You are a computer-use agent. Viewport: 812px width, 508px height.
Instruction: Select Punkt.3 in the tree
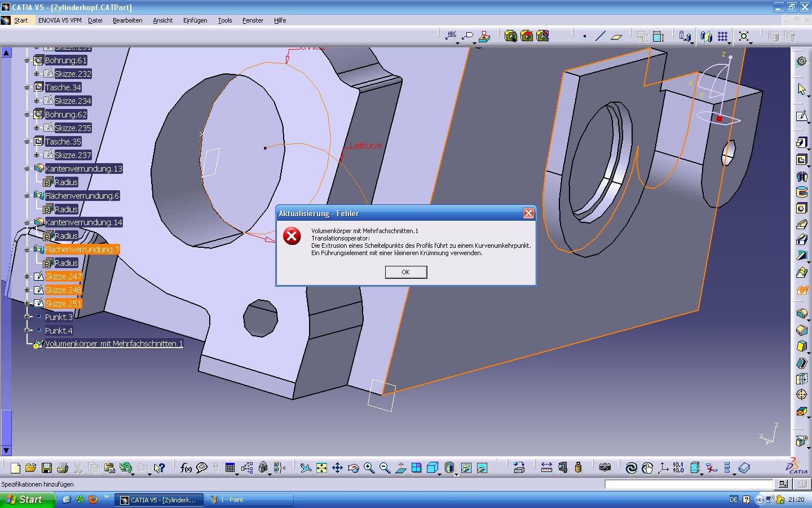click(x=59, y=317)
